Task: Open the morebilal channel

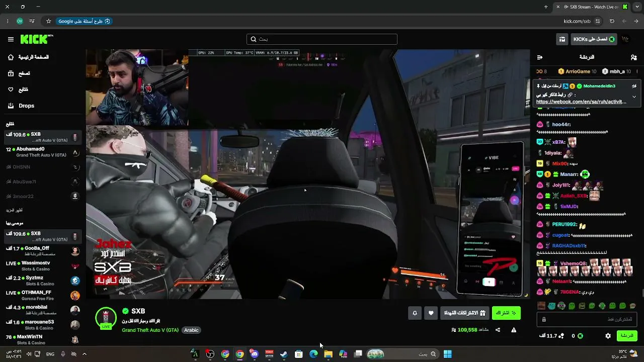Action: click(x=42, y=310)
